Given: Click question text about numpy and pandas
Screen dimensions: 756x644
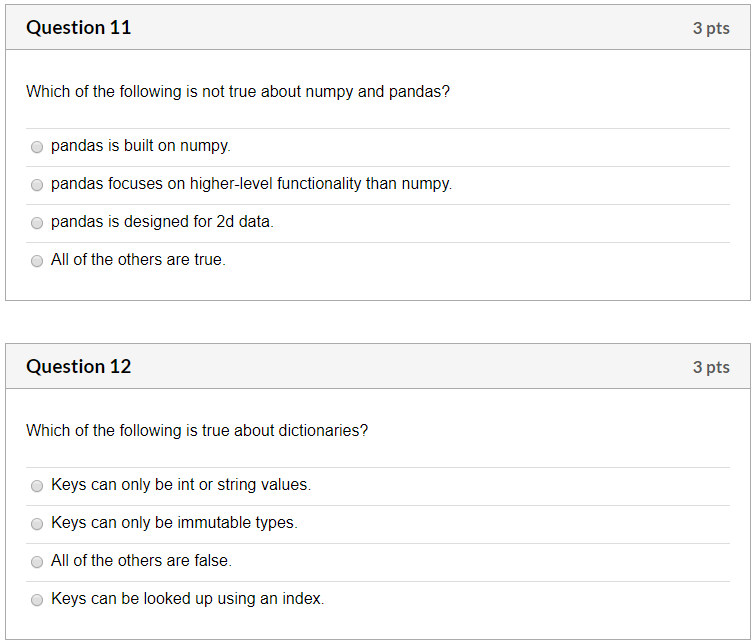Looking at the screenshot, I should [x=238, y=92].
